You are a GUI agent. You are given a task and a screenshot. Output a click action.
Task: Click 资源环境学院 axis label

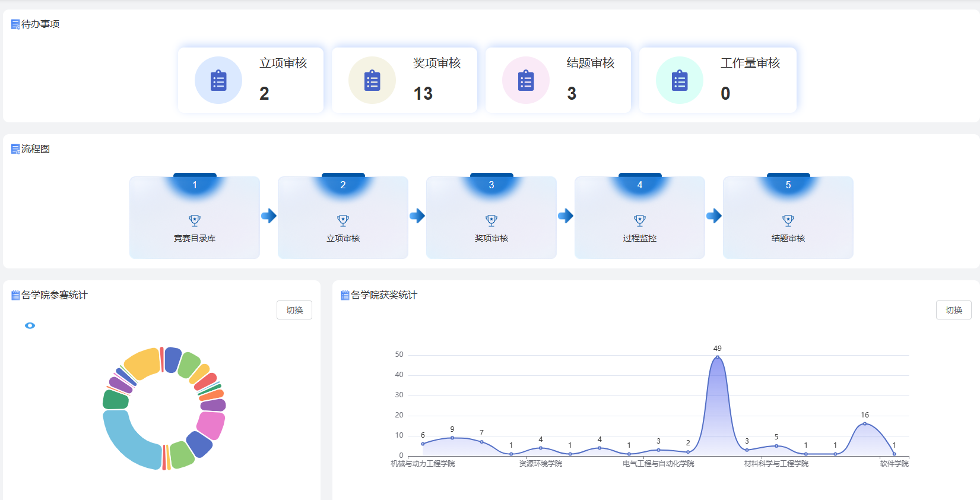[x=541, y=463]
